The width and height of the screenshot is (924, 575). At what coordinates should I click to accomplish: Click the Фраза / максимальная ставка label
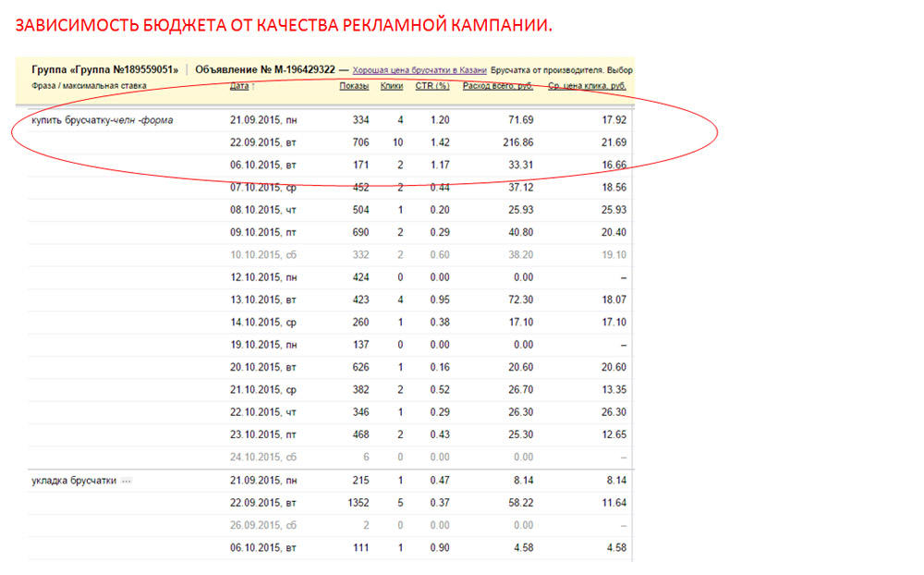(89, 86)
